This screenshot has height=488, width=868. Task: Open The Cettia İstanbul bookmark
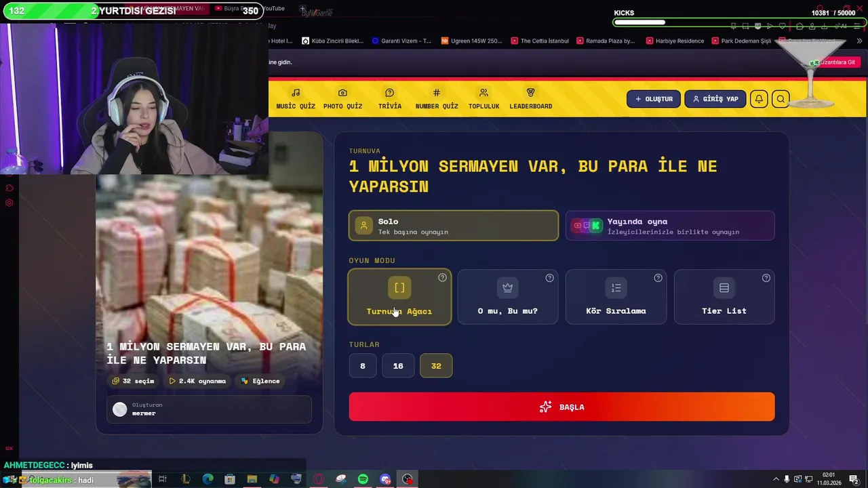coord(540,41)
